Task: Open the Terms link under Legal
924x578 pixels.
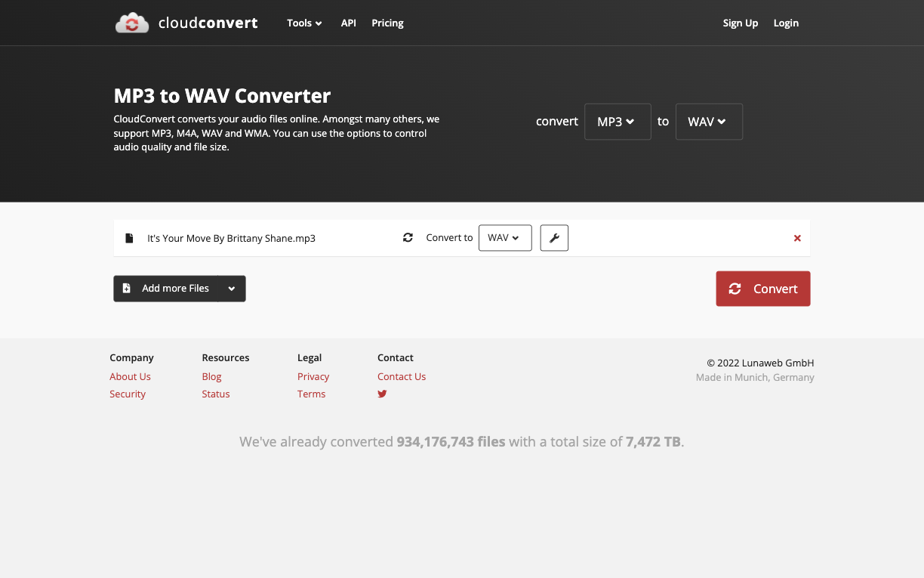Action: 311,394
